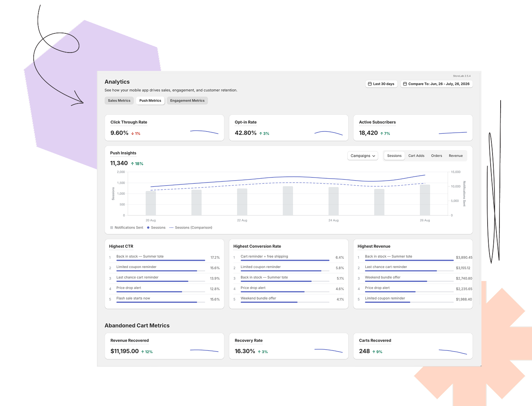
Task: Switch chart to Orders
Action: [x=437, y=156]
